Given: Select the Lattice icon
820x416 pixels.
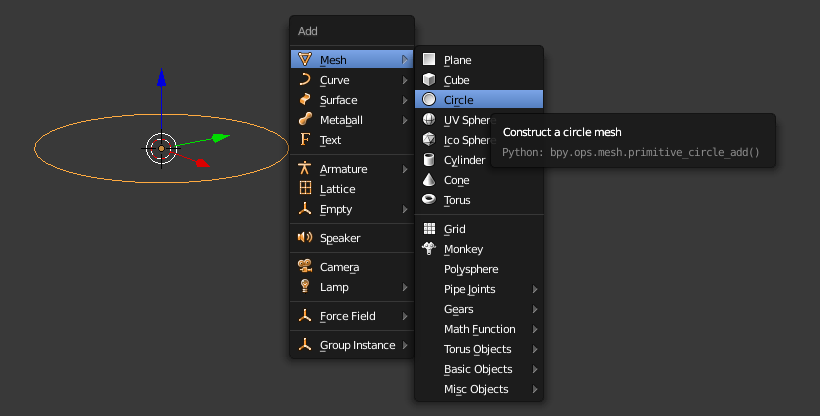Looking at the screenshot, I should [x=305, y=188].
